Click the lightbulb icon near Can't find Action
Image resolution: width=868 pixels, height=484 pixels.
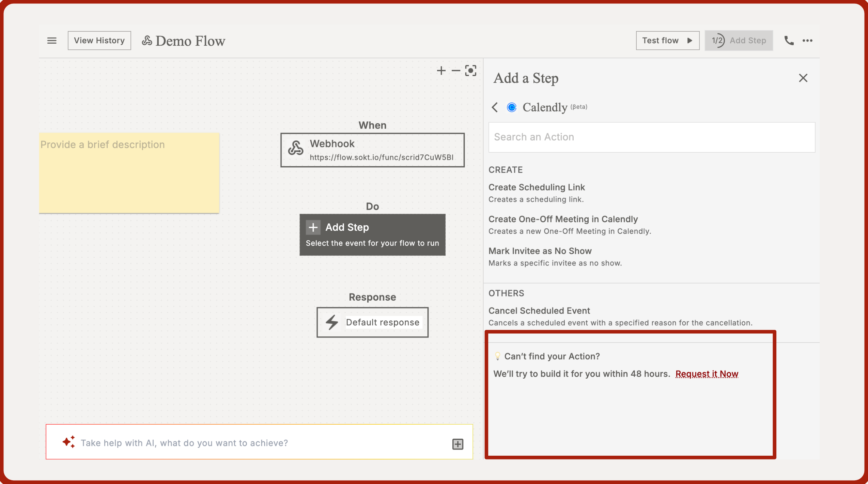pos(497,356)
